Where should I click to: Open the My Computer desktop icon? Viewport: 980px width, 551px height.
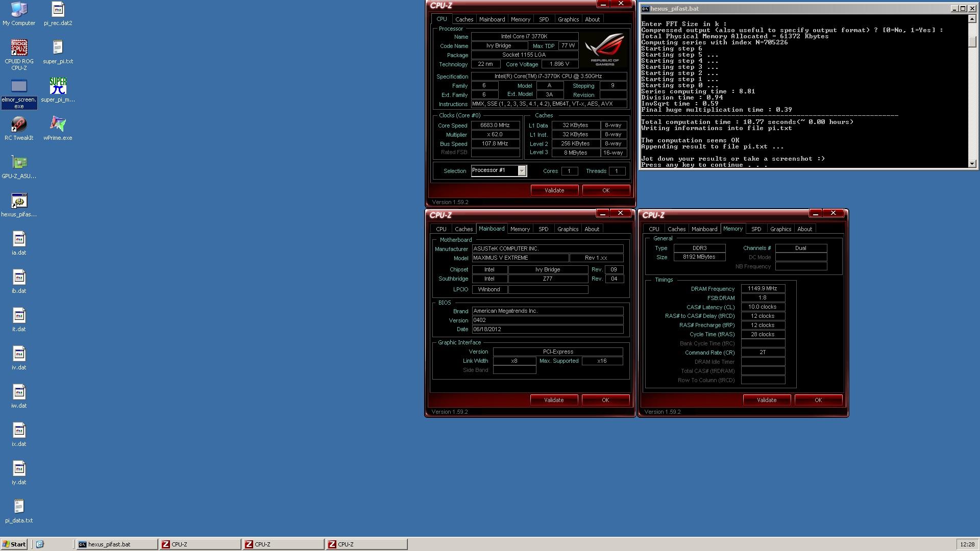(x=19, y=14)
